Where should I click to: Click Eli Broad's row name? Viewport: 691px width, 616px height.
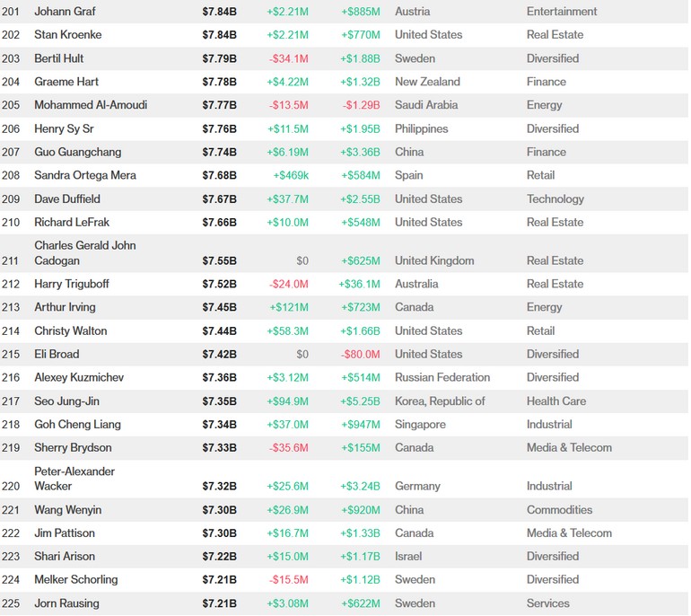click(x=57, y=354)
